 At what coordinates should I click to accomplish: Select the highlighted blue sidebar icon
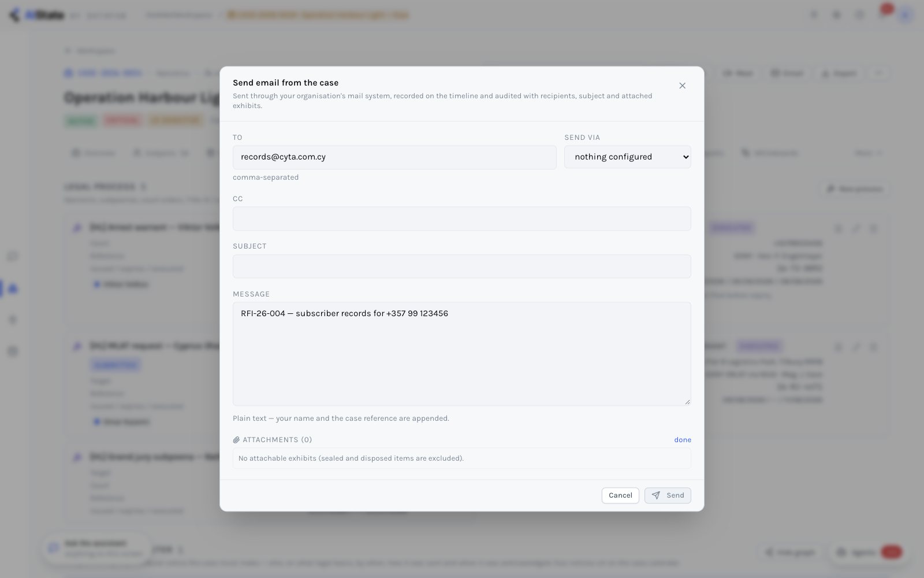(x=13, y=288)
